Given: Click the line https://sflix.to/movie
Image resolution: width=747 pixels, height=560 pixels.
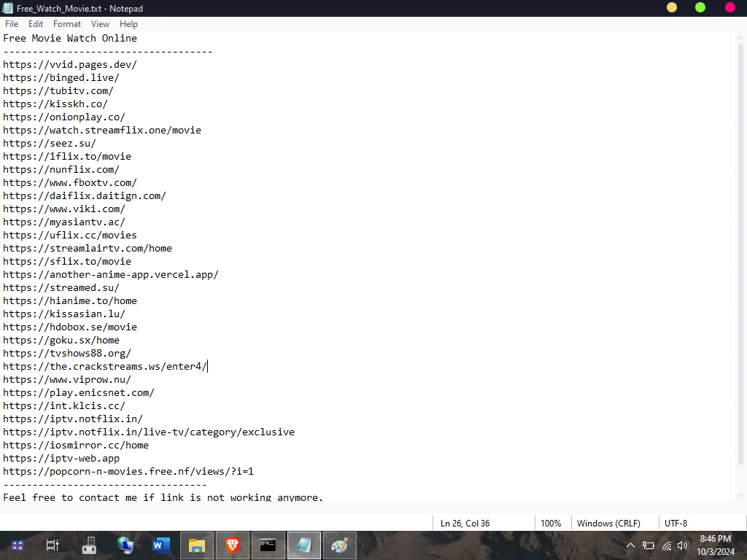Looking at the screenshot, I should tap(67, 262).
